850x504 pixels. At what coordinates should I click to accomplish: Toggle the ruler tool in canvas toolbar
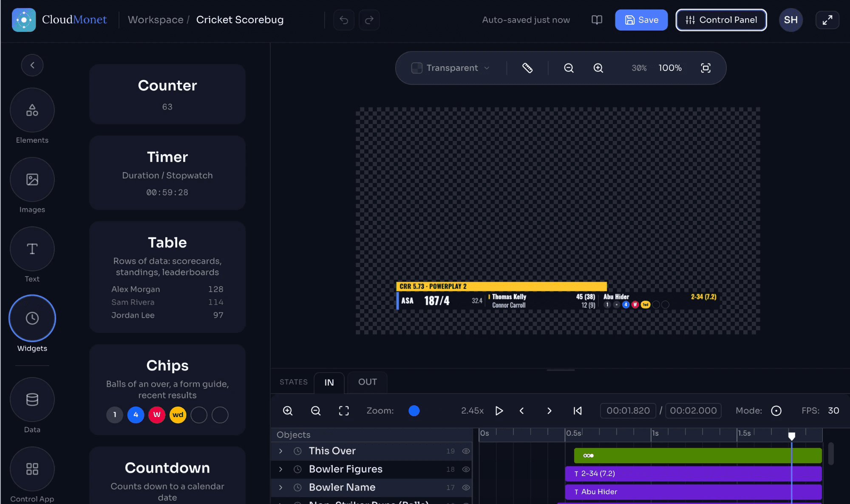pos(527,68)
